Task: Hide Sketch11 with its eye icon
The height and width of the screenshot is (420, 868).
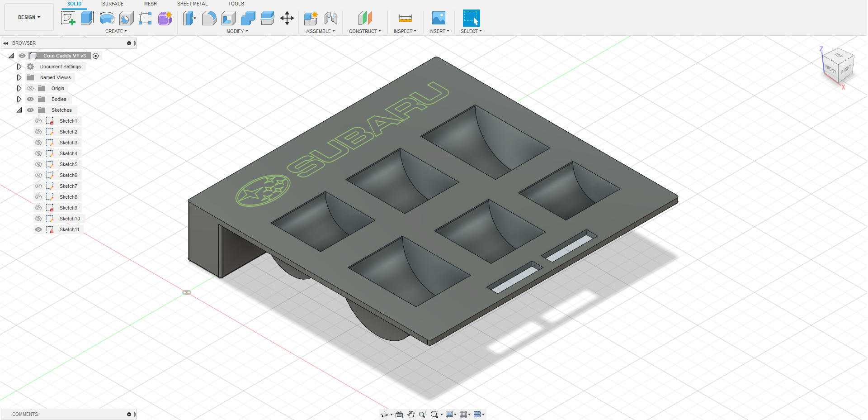Action: pyautogui.click(x=38, y=229)
